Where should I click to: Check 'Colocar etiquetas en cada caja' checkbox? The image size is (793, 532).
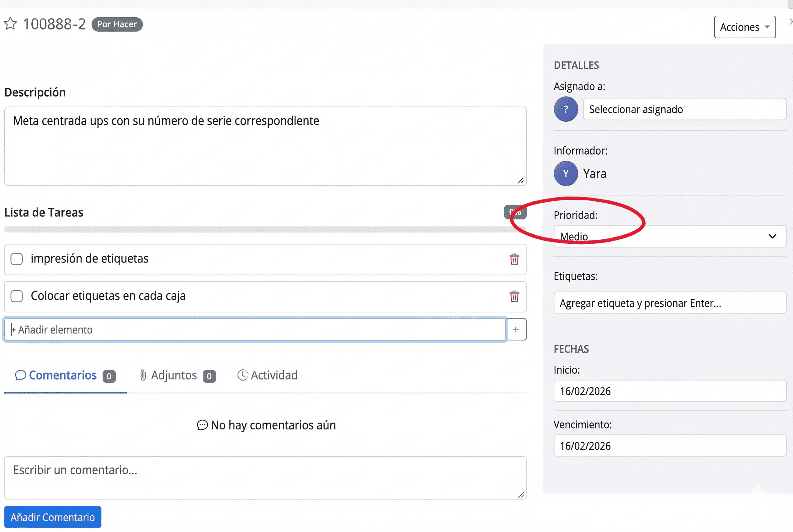pyautogui.click(x=17, y=296)
